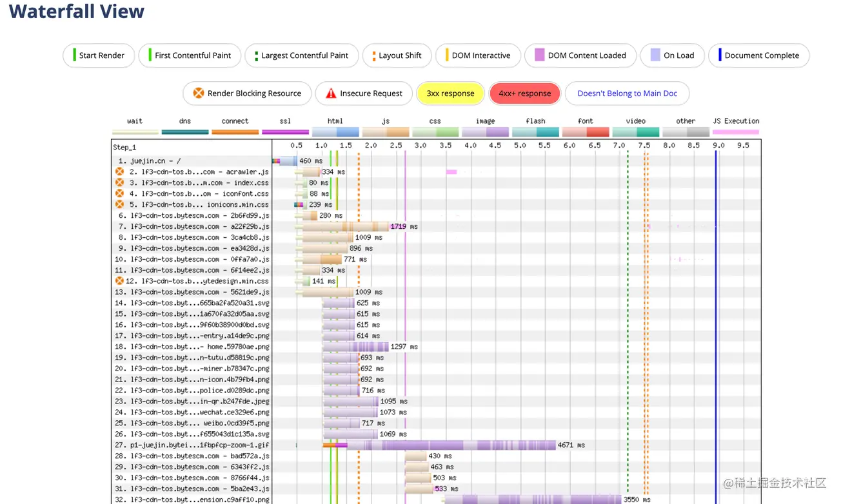Click the 3550 ms bar on row 32
This screenshot has height=504, width=841.
[x=533, y=499]
